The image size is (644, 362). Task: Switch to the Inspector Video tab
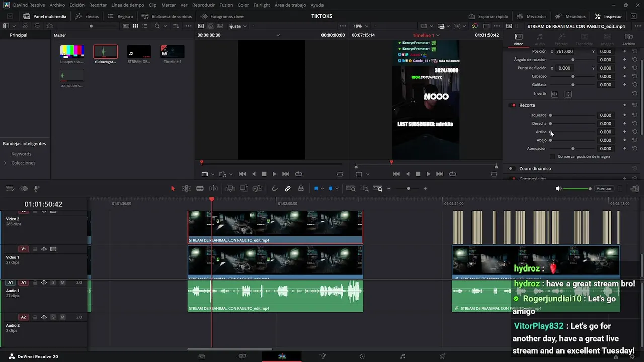tap(518, 39)
